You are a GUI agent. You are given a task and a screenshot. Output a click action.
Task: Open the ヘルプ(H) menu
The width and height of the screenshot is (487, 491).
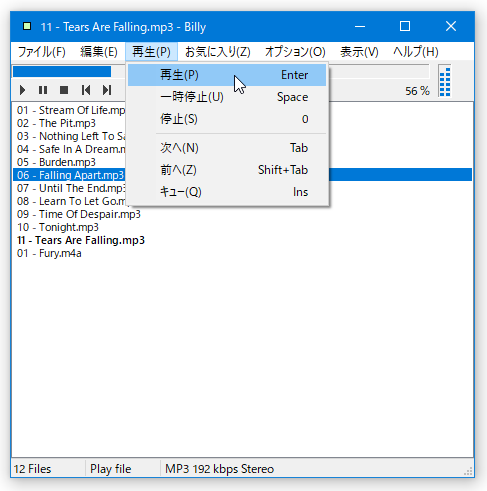[x=415, y=52]
